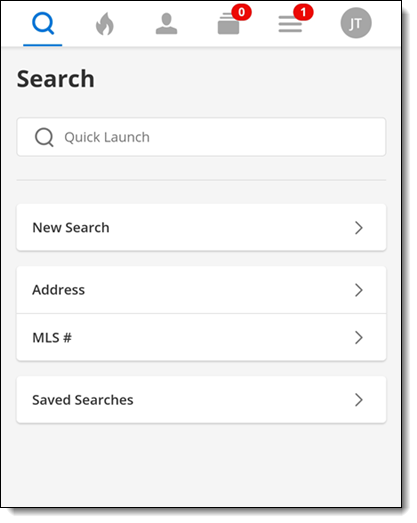417x523 pixels.
Task: Expand the Address row chevron
Action: (359, 290)
